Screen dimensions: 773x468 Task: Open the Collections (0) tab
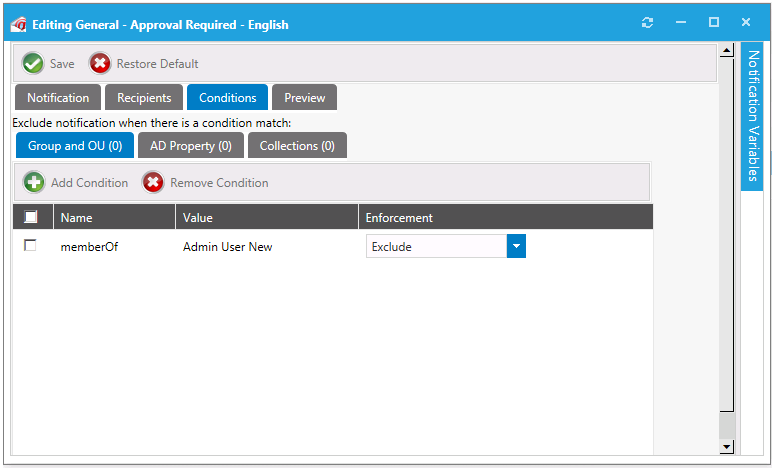coord(297,146)
